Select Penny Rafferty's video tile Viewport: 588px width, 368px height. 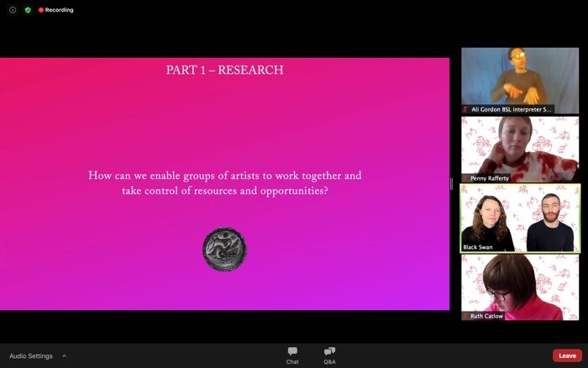520,146
